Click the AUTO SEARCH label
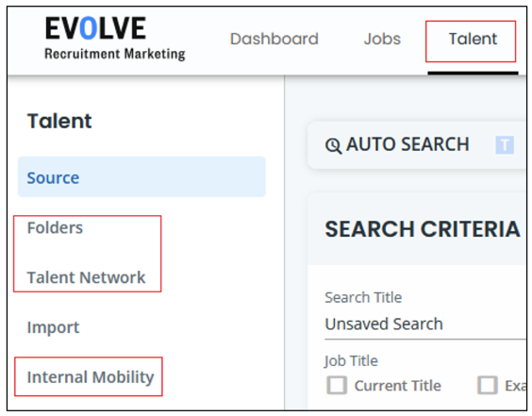Screen dimensions: 532x416 pyautogui.click(x=407, y=144)
